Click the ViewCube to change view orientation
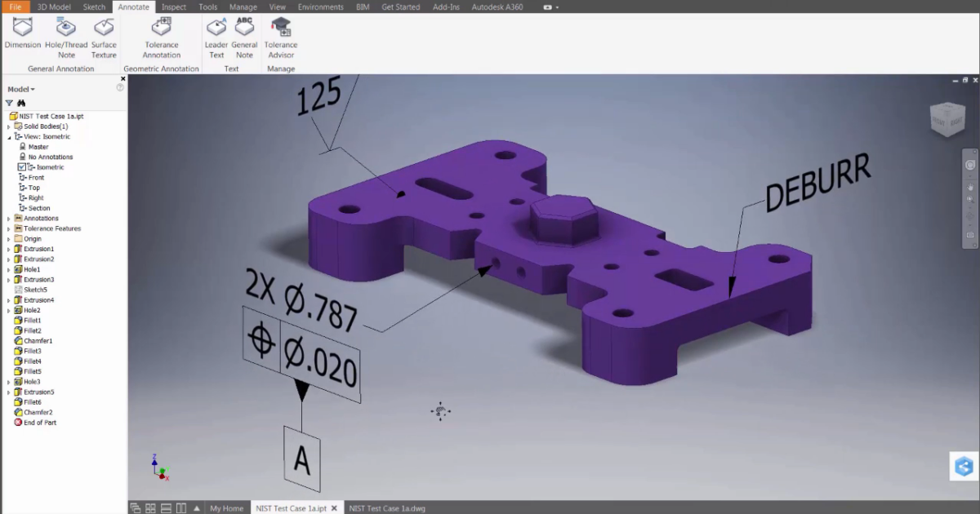This screenshot has height=514, width=980. click(947, 121)
